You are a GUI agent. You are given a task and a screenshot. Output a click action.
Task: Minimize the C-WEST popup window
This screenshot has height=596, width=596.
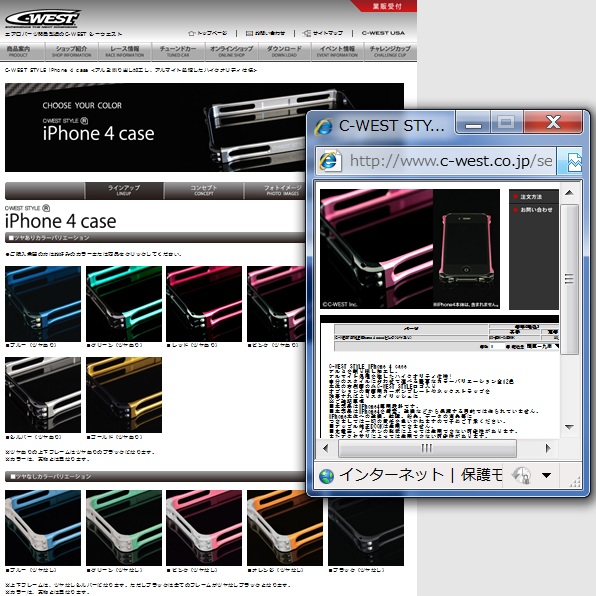pyautogui.click(x=473, y=122)
